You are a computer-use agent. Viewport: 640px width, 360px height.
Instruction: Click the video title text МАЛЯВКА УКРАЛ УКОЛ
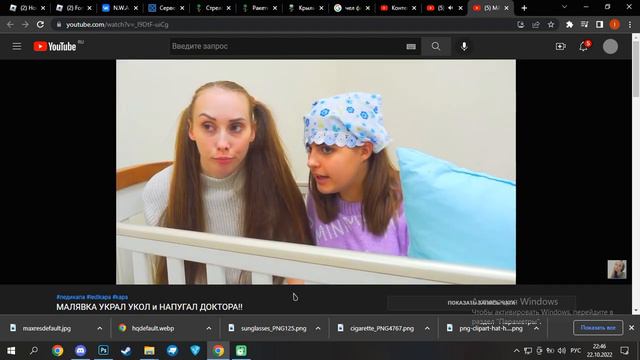coord(149,307)
